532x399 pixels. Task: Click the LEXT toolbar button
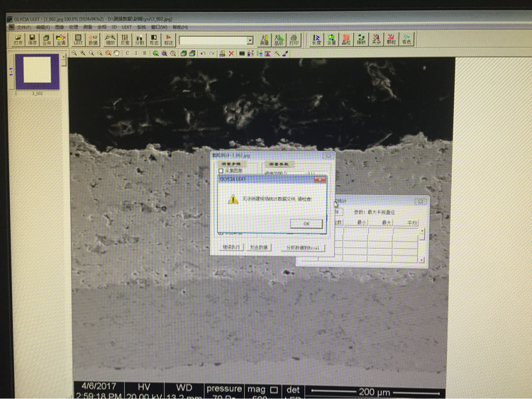point(78,40)
